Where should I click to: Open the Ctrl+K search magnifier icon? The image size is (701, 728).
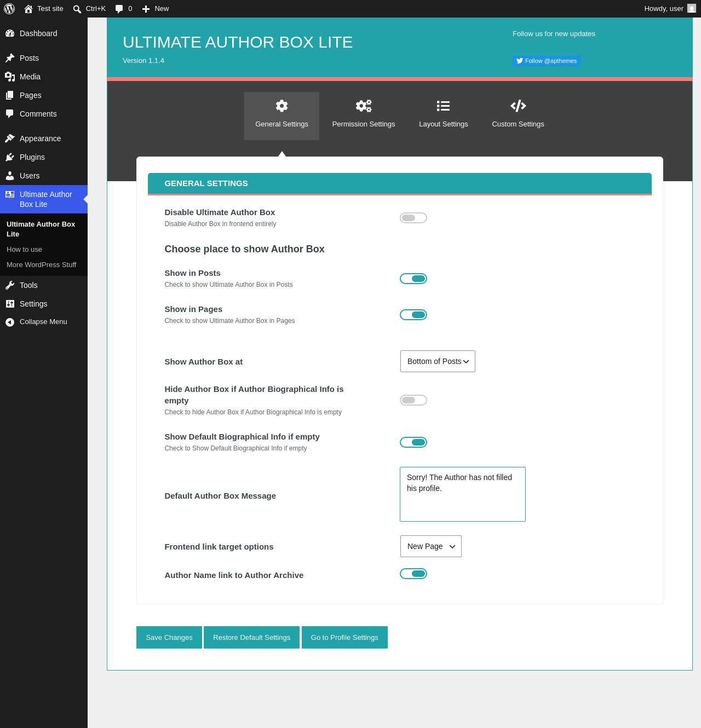click(77, 9)
